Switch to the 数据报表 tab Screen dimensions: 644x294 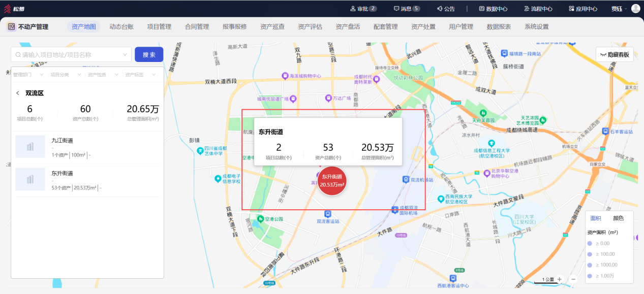click(x=499, y=27)
